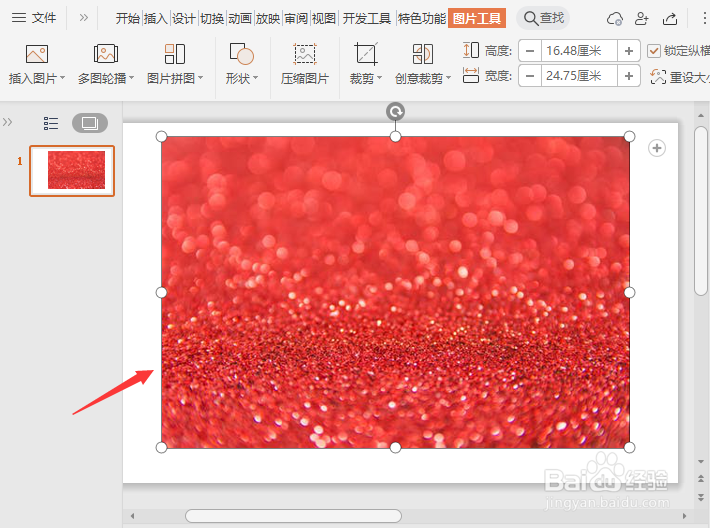Screen dimensions: 710x528
Task: Click the 查找 search button
Action: point(543,18)
